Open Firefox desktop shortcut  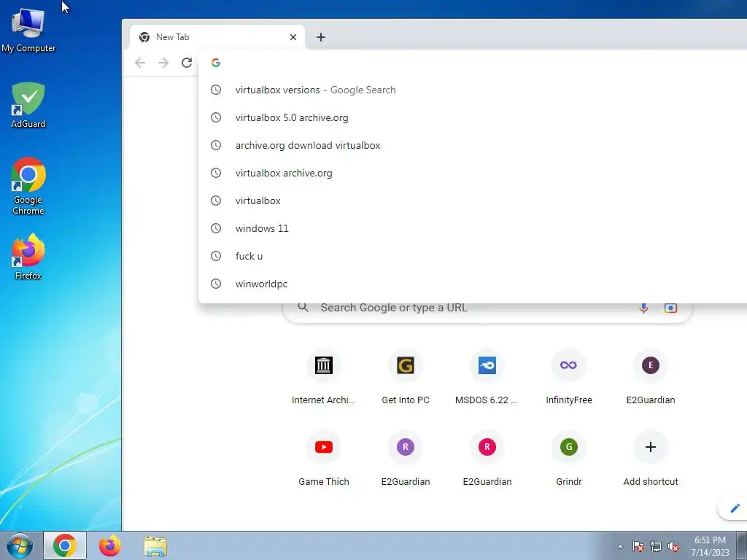pos(28,257)
